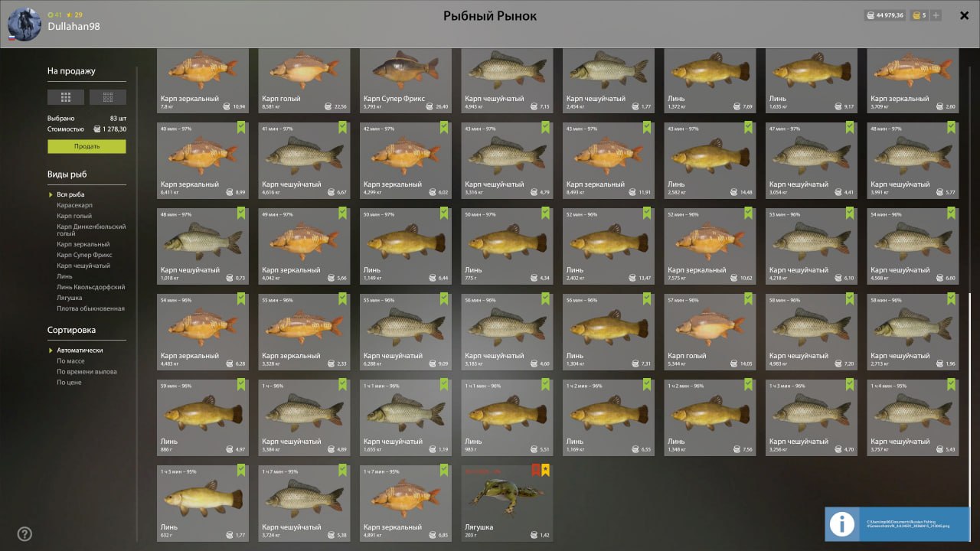Viewport: 980px width, 551px height.
Task: Sort fish По времени вылова
Action: pos(87,372)
